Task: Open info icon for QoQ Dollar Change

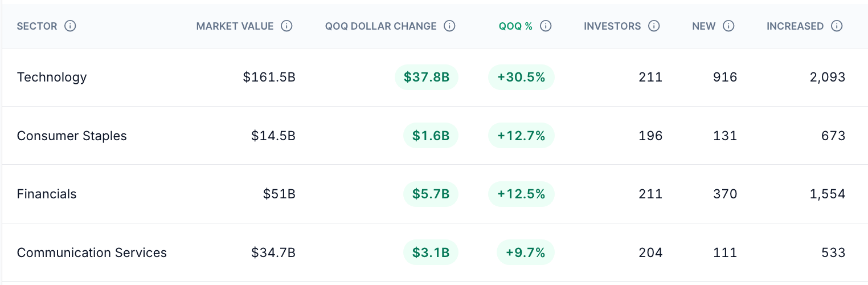Action: [x=450, y=26]
